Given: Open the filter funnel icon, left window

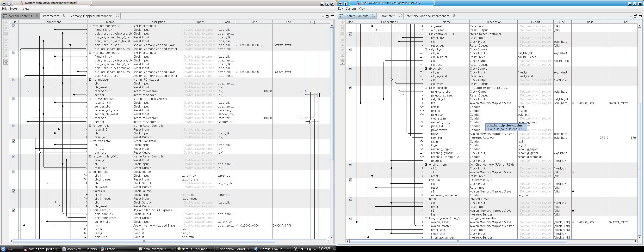Looking at the screenshot, I should (6, 62).
